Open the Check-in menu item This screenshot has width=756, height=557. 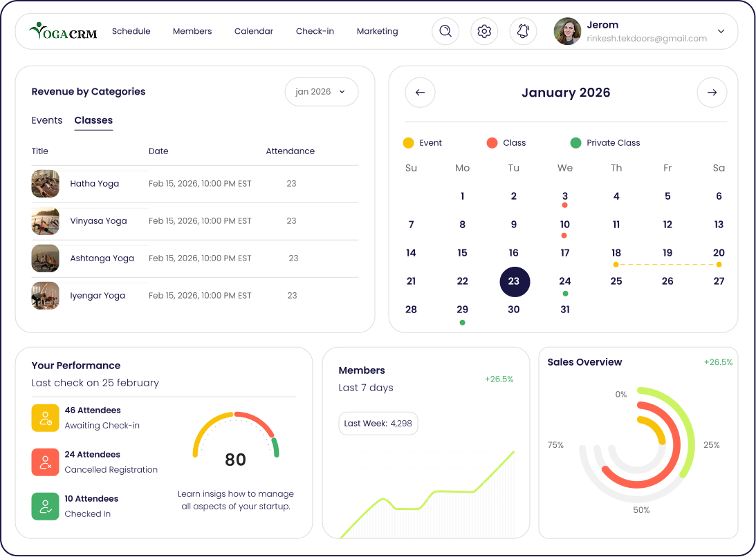point(315,31)
